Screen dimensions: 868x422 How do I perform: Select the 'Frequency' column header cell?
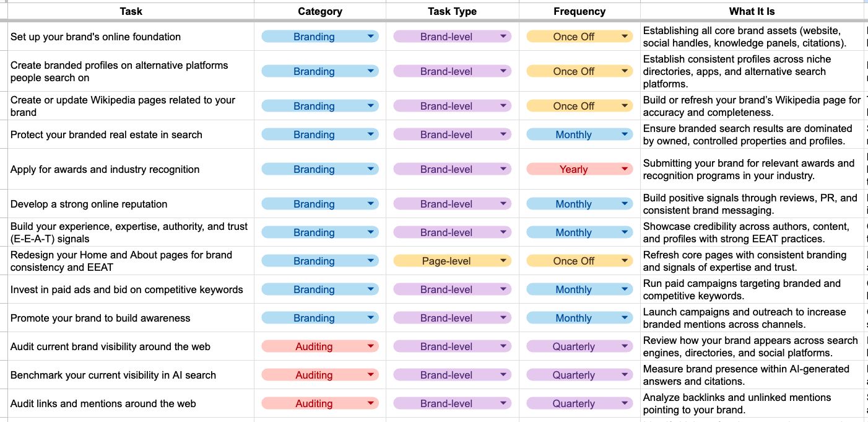click(579, 11)
